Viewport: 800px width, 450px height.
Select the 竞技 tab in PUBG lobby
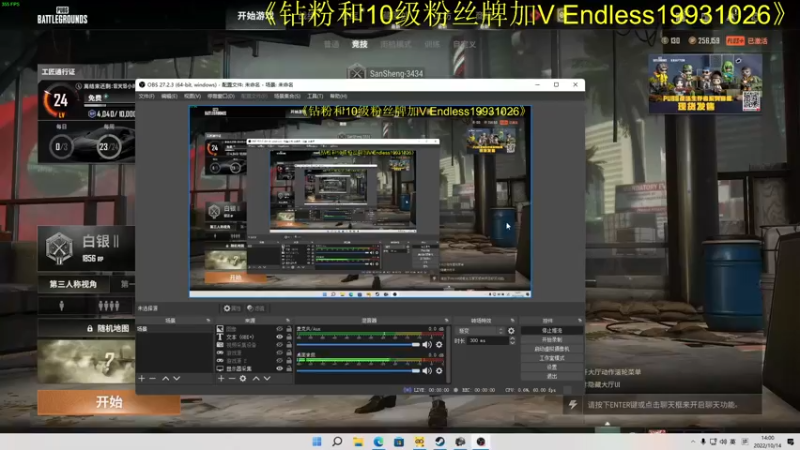click(360, 44)
